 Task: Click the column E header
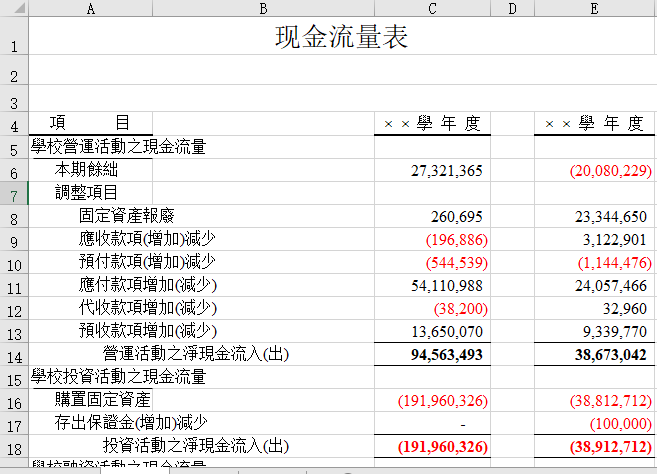point(594,9)
